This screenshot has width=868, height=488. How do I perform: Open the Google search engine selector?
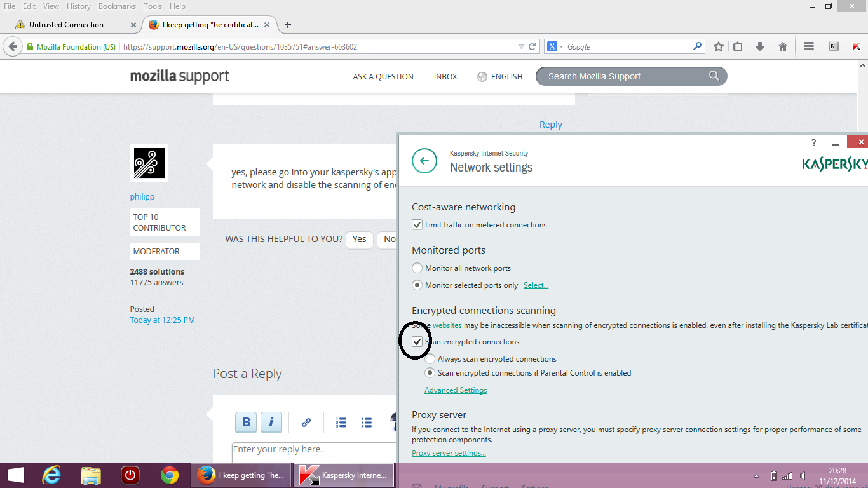tap(553, 46)
